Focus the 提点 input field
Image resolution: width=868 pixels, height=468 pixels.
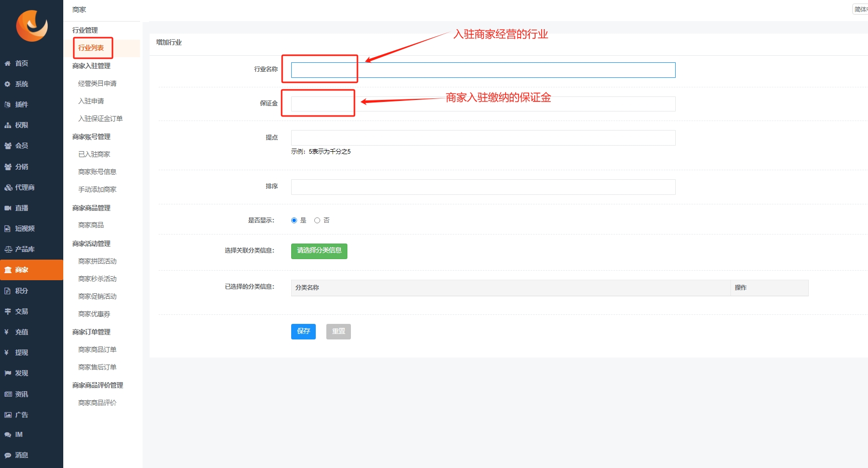pos(483,138)
